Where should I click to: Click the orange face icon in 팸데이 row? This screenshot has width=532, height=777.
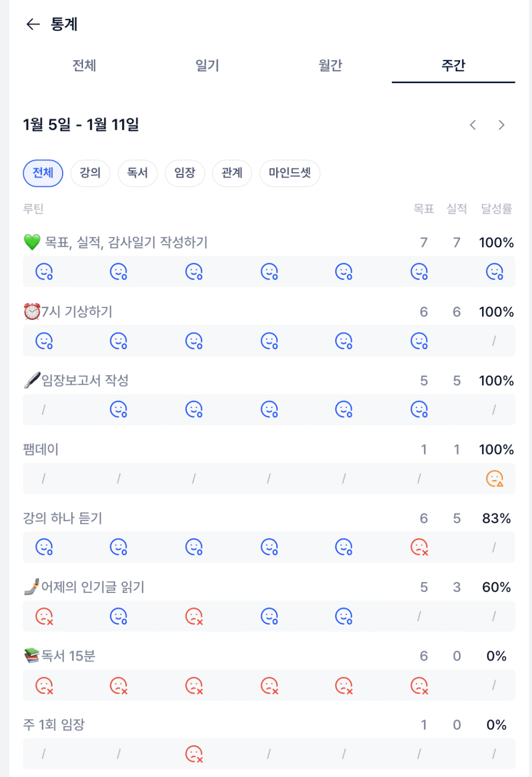pos(494,478)
